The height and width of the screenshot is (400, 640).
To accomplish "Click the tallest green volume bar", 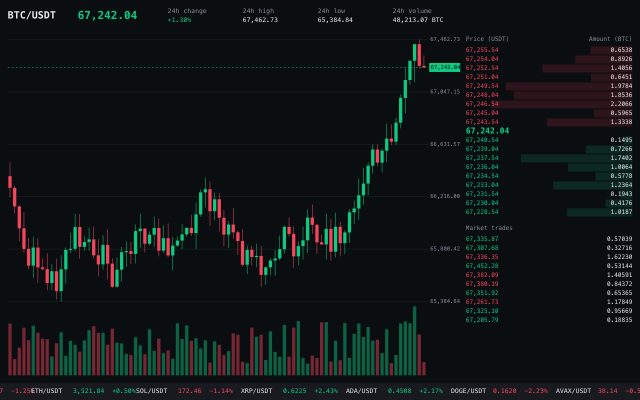I will tap(415, 341).
